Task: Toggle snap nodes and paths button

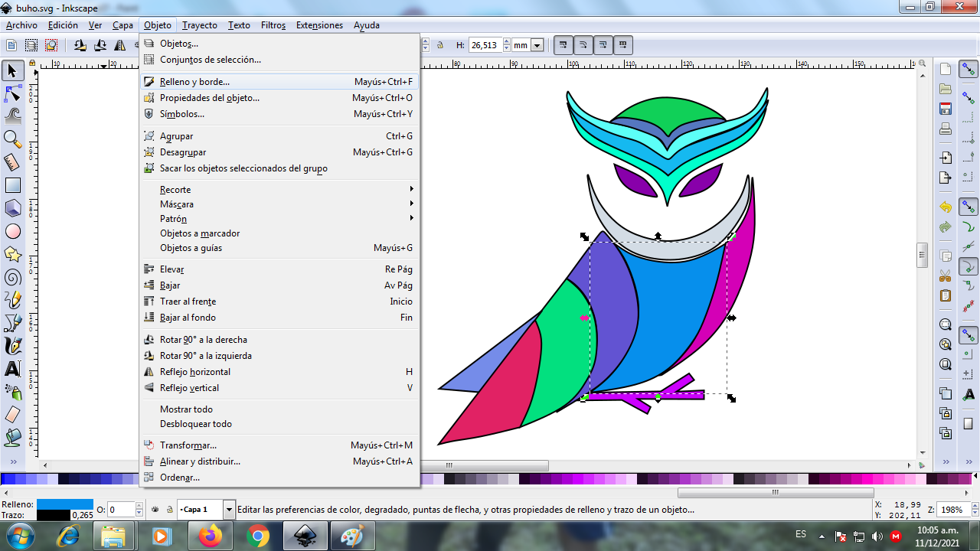Action: (x=969, y=207)
